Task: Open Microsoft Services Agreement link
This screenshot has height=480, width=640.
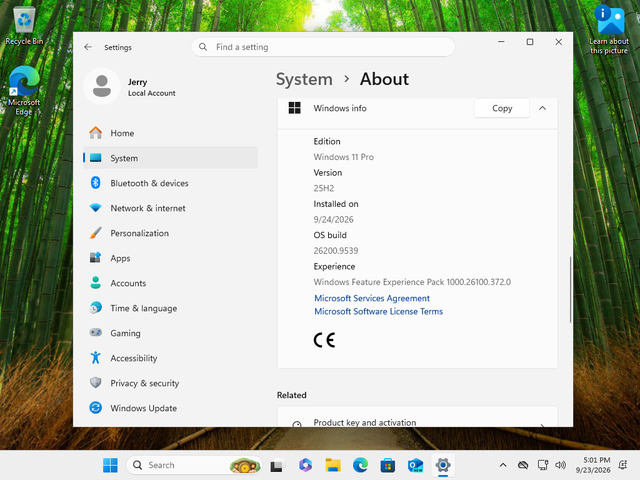Action: (x=372, y=298)
